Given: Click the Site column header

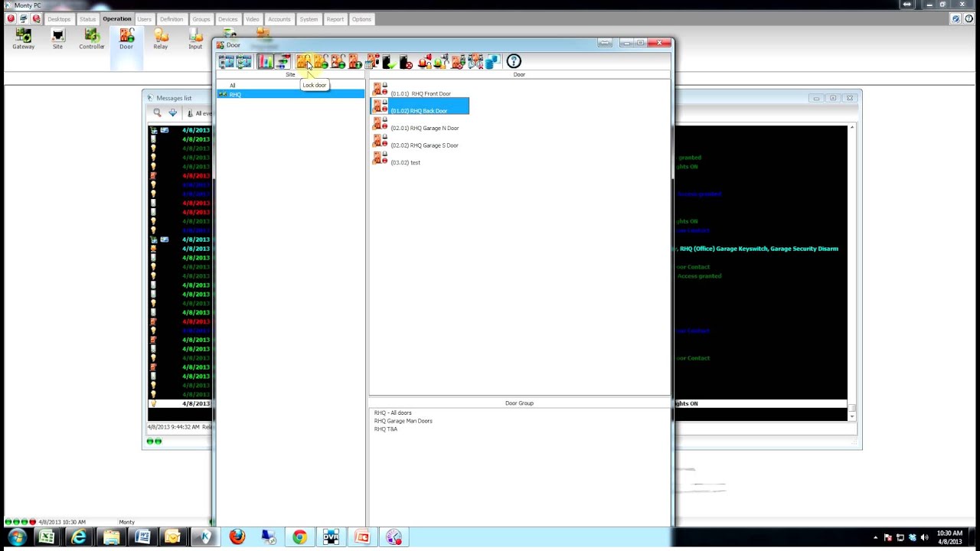Looking at the screenshot, I should tap(290, 74).
